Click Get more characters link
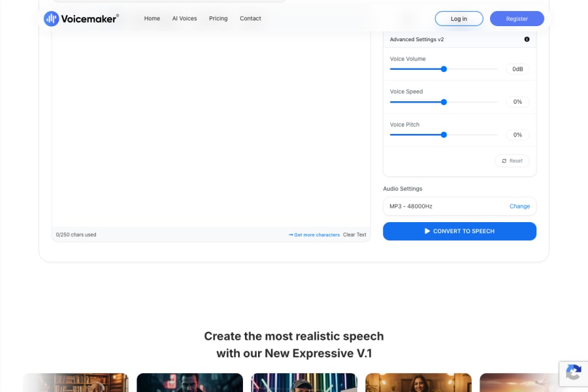This screenshot has width=588, height=392. tap(318, 235)
